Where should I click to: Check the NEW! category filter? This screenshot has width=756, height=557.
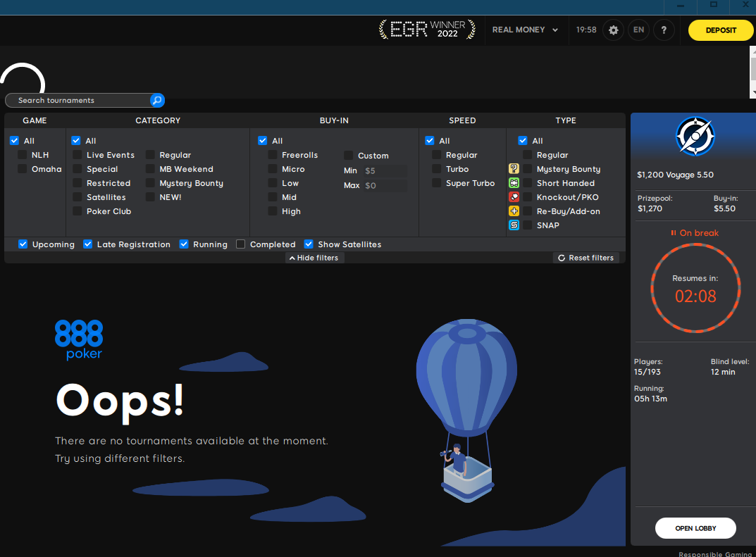(x=151, y=197)
